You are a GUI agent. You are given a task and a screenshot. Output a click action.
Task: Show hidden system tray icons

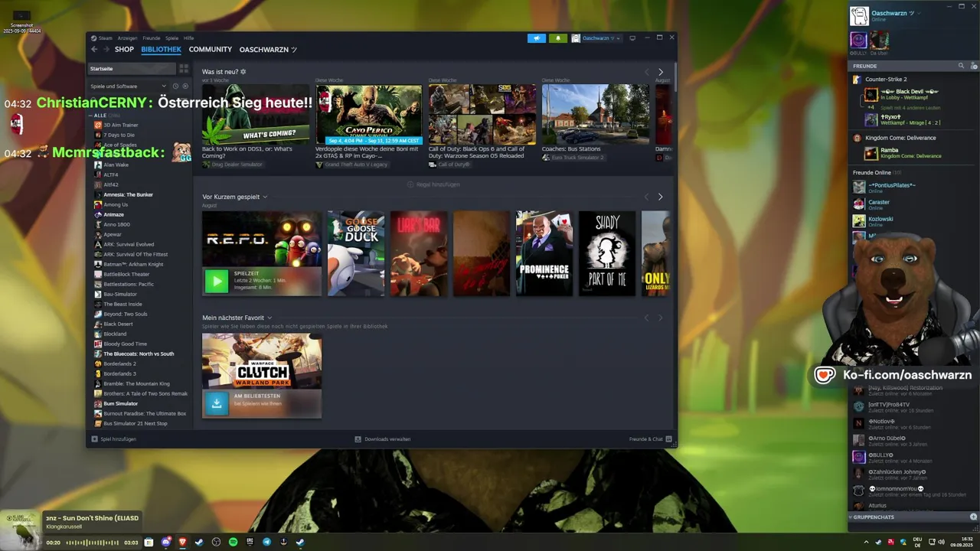coord(867,542)
